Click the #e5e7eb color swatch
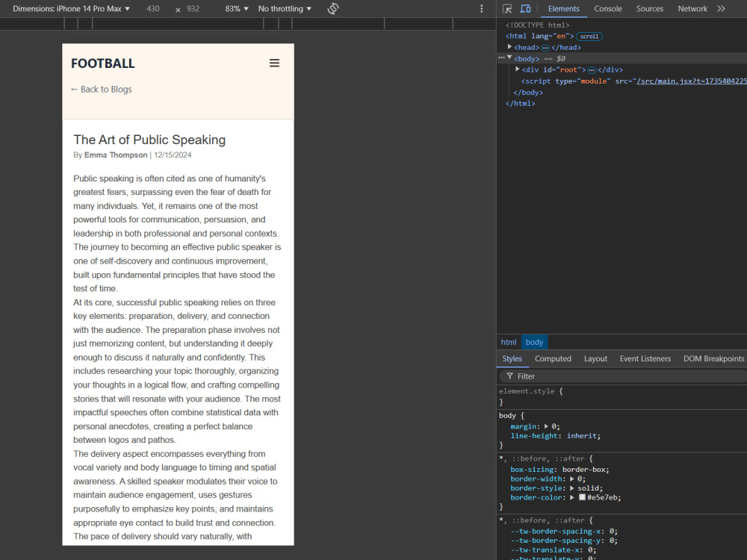This screenshot has height=560, width=747. point(582,497)
